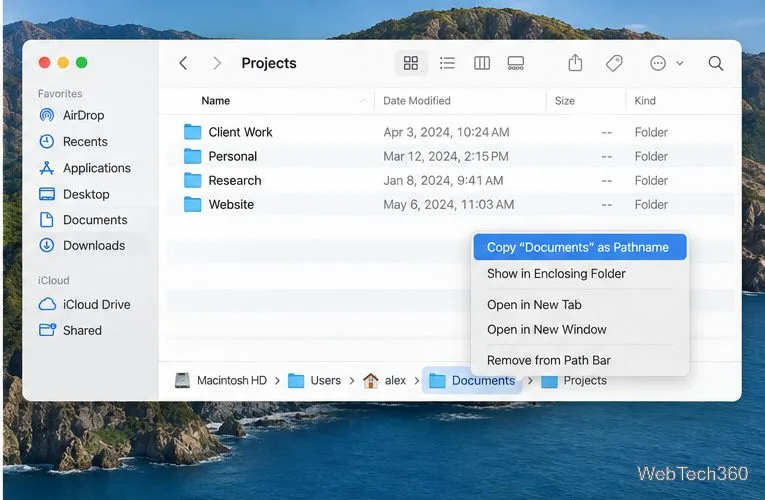Choose Copy "Documents" as Pathname
Viewport: 765px width, 500px height.
pyautogui.click(x=580, y=247)
